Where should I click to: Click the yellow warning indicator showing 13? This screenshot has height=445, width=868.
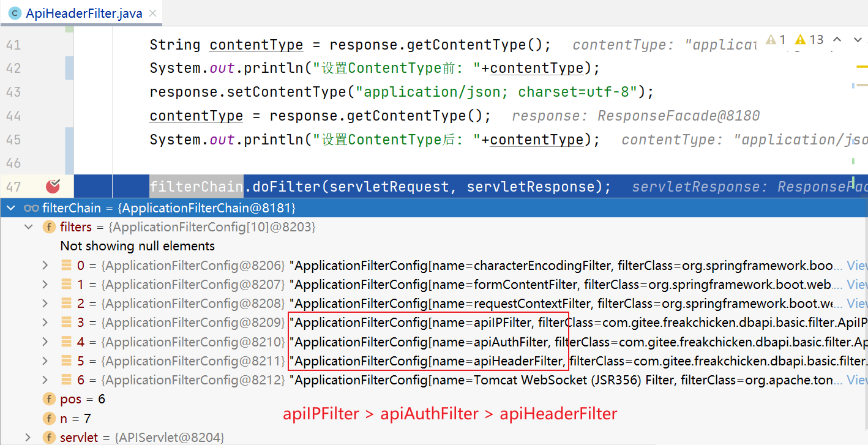(x=809, y=40)
